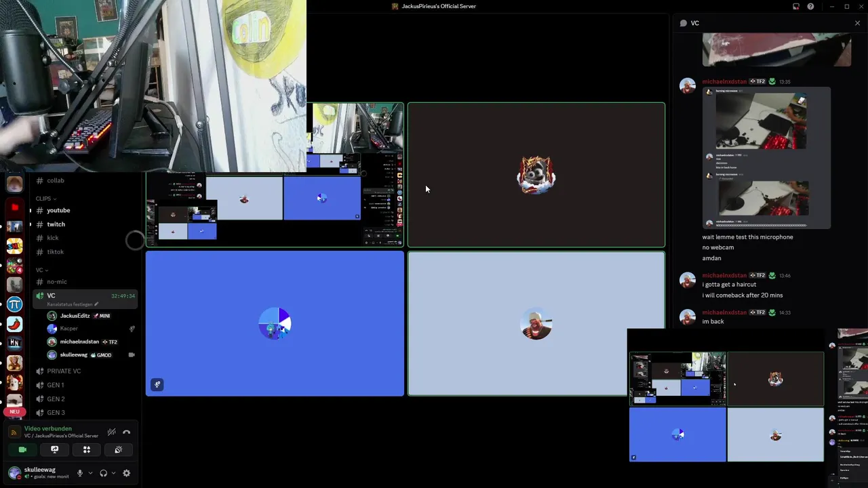The height and width of the screenshot is (488, 868).
Task: Click the VC chat bubble icon
Action: click(x=684, y=23)
